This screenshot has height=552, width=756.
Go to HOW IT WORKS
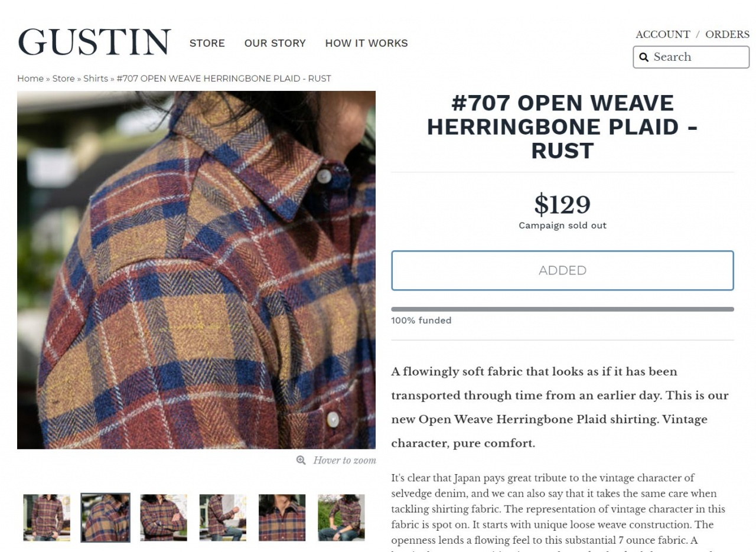coord(366,43)
